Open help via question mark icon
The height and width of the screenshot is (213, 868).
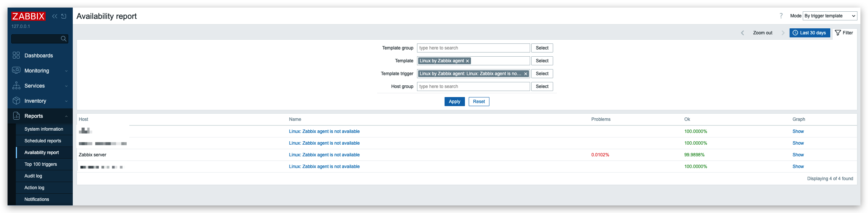[781, 16]
